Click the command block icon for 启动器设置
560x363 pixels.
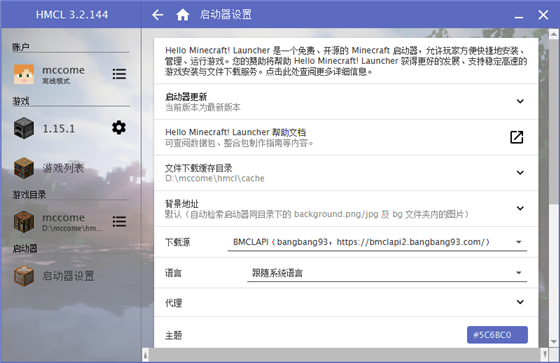click(24, 276)
